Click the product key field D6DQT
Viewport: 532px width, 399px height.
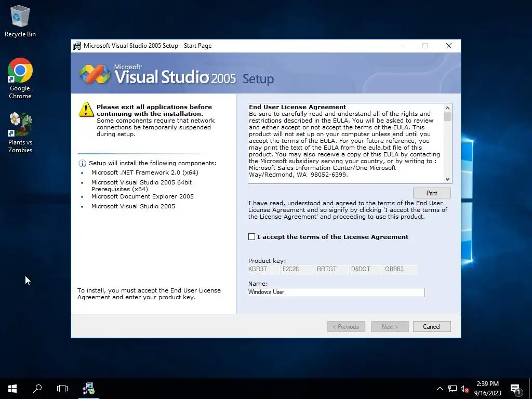pos(366,270)
